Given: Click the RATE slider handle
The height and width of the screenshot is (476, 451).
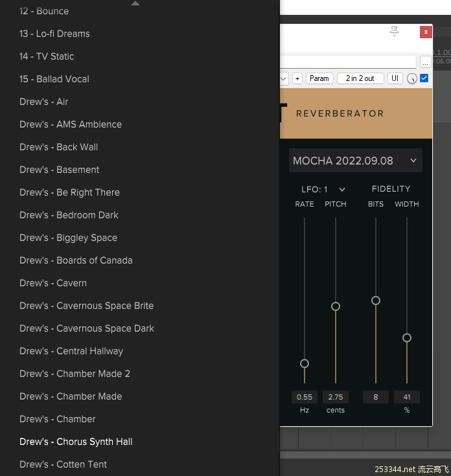Looking at the screenshot, I should (x=305, y=363).
